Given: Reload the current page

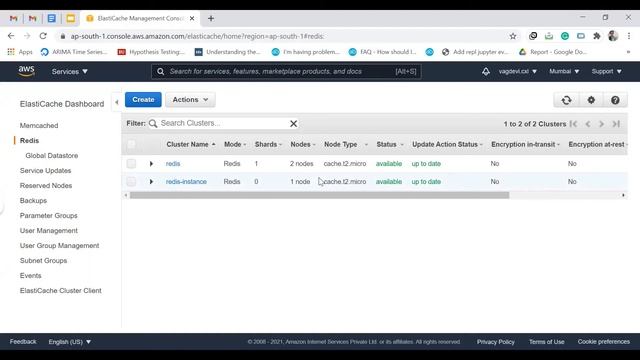Looking at the screenshot, I should [43, 36].
